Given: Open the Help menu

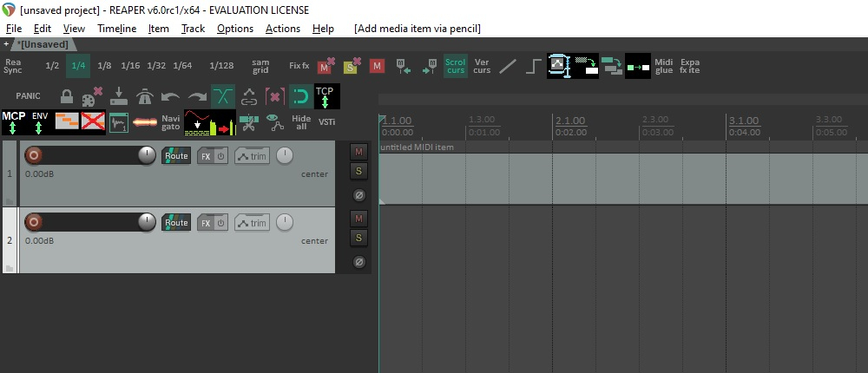Looking at the screenshot, I should [323, 29].
